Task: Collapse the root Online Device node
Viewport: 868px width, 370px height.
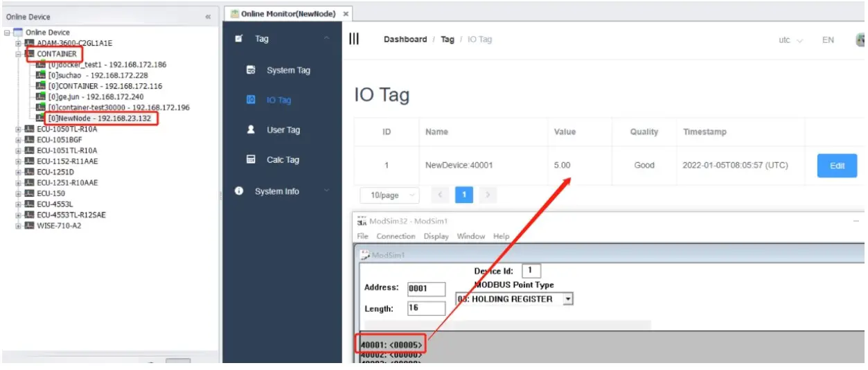Action: pos(7,32)
